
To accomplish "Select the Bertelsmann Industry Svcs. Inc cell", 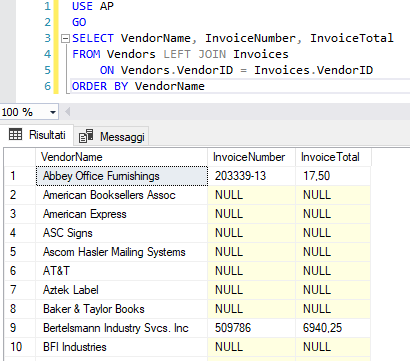I will point(122,328).
